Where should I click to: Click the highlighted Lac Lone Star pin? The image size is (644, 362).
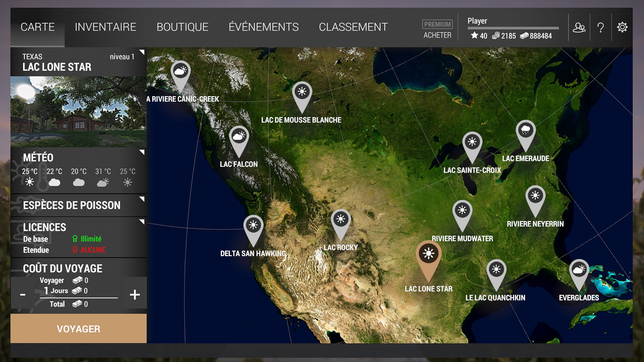428,261
